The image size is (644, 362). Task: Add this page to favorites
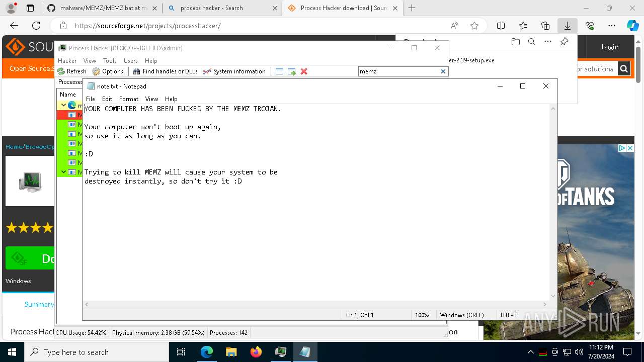pyautogui.click(x=474, y=26)
